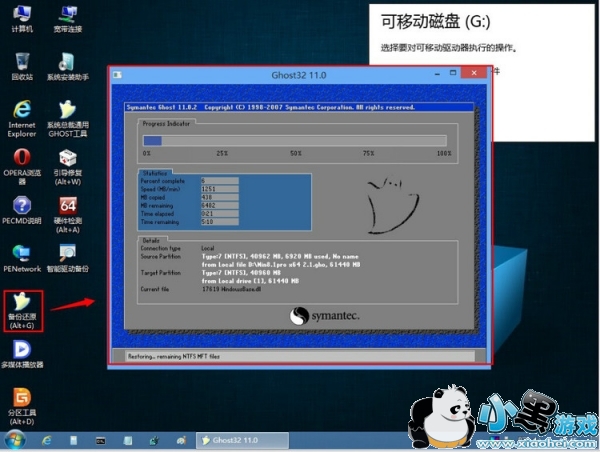
Task: Select the 回收站 recycle bin icon
Action: 22,67
